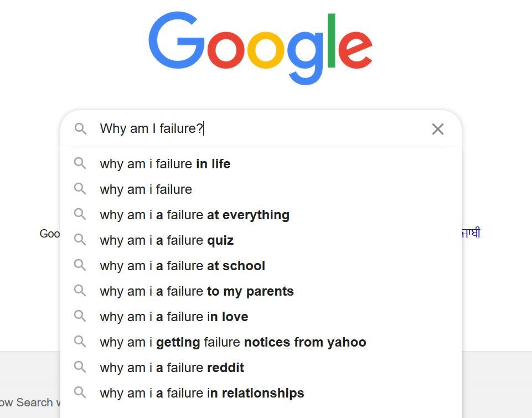Click the X to clear the search query

point(437,129)
